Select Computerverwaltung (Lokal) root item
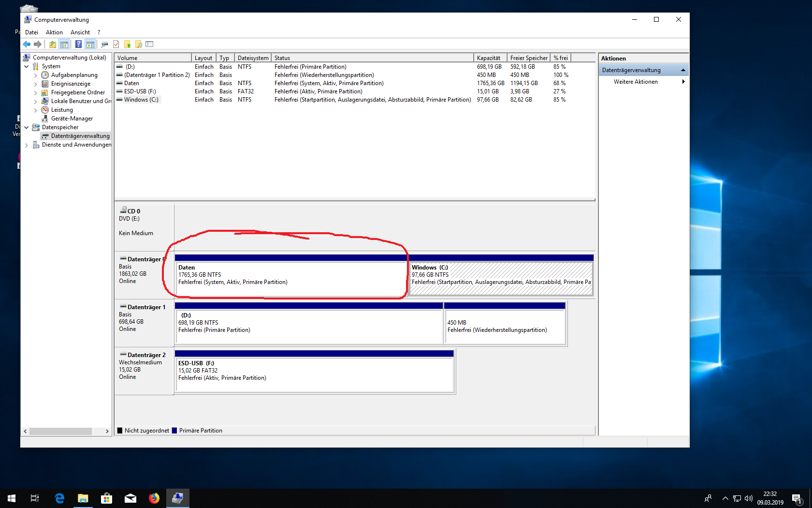The image size is (812, 508). 69,58
